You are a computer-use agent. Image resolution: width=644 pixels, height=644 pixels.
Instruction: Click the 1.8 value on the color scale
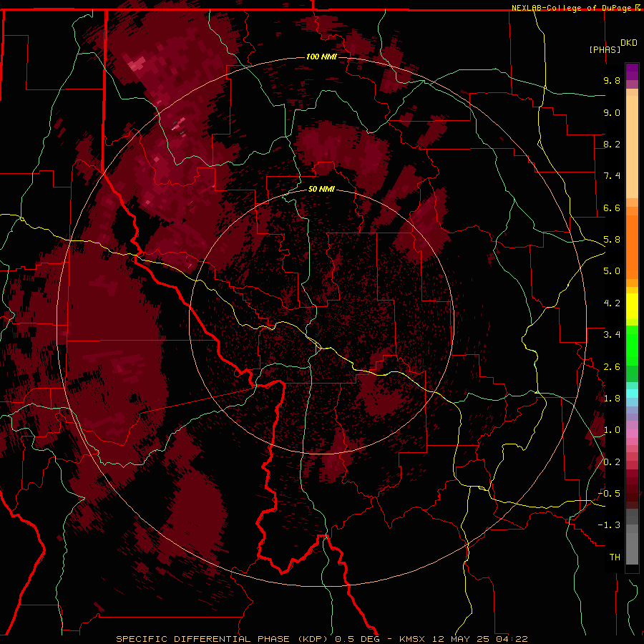point(612,399)
